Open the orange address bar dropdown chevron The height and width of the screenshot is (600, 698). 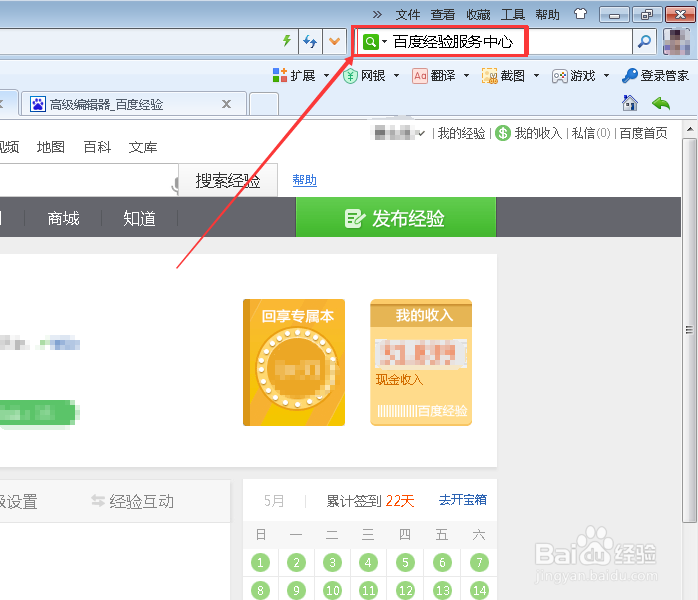click(334, 41)
